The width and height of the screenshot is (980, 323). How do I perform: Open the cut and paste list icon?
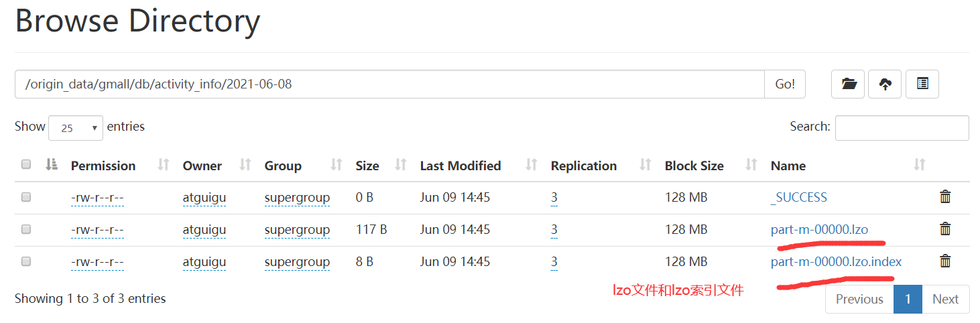point(922,84)
